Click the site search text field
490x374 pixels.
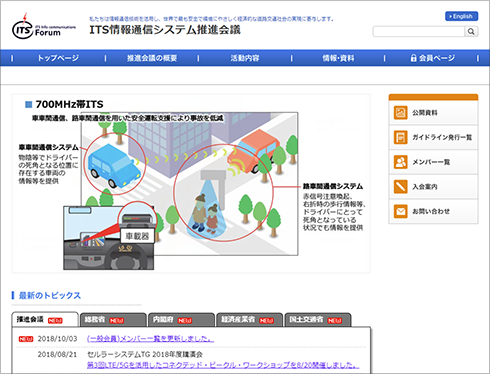coord(419,32)
